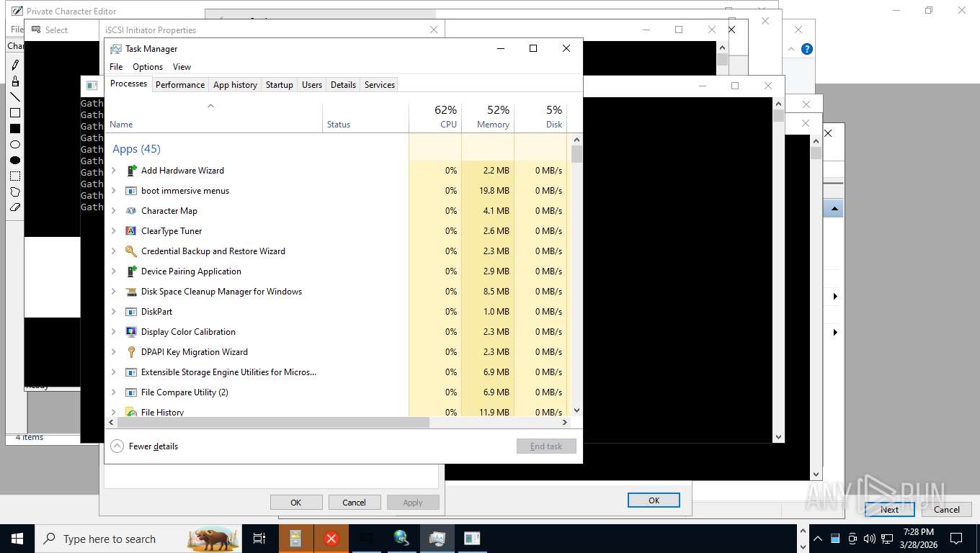Viewport: 980px width, 553px height.
Task: Click the Device Pairing Application icon
Action: point(131,271)
